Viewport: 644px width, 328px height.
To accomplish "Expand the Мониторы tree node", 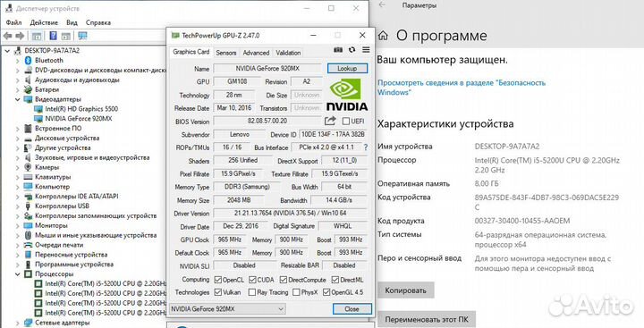I will point(18,225).
